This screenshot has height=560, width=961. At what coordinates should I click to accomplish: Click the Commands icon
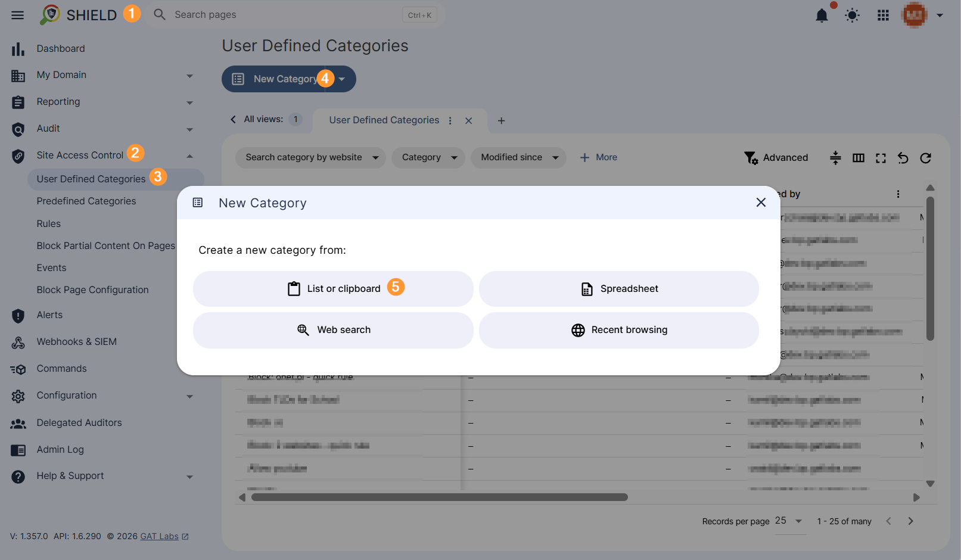[x=18, y=369]
